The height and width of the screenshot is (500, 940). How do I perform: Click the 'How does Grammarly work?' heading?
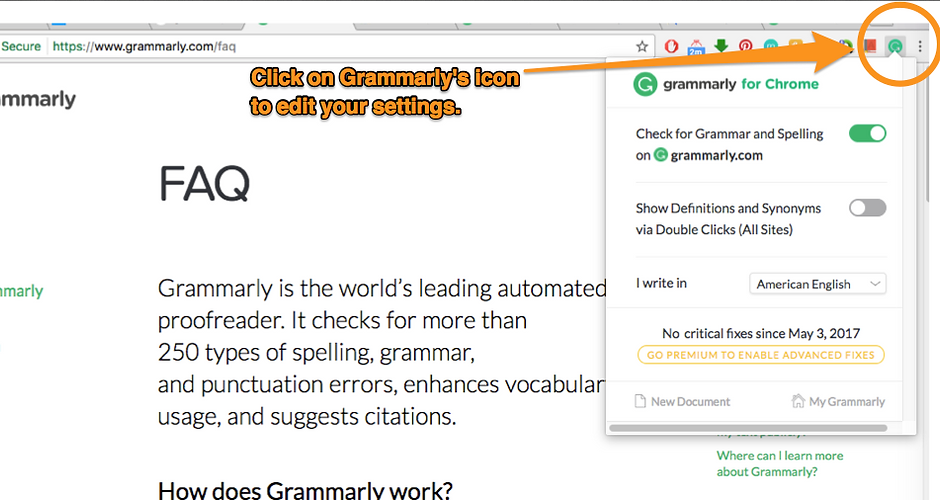305,490
